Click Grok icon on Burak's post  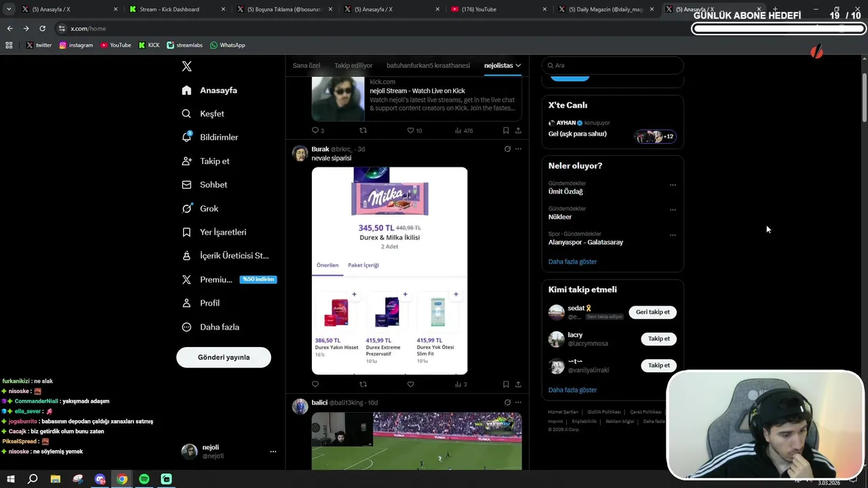(507, 148)
